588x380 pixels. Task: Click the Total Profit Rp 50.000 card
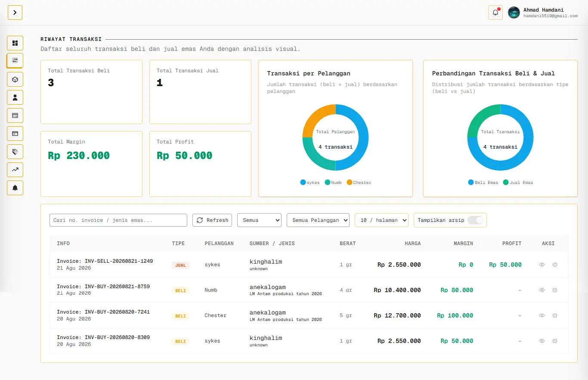(x=200, y=164)
